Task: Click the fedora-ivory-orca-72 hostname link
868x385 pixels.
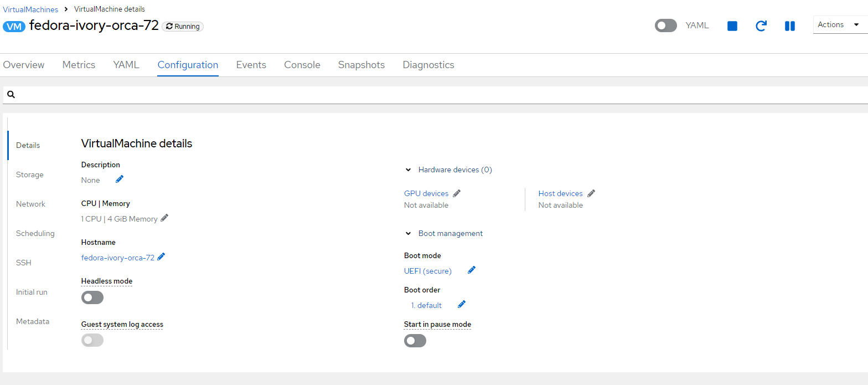Action: [118, 258]
